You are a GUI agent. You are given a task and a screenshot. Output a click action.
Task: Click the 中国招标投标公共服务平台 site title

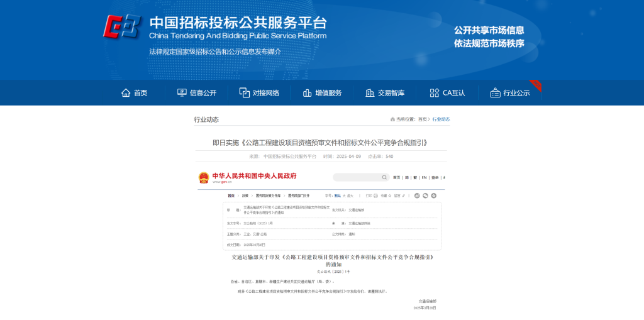[238, 23]
